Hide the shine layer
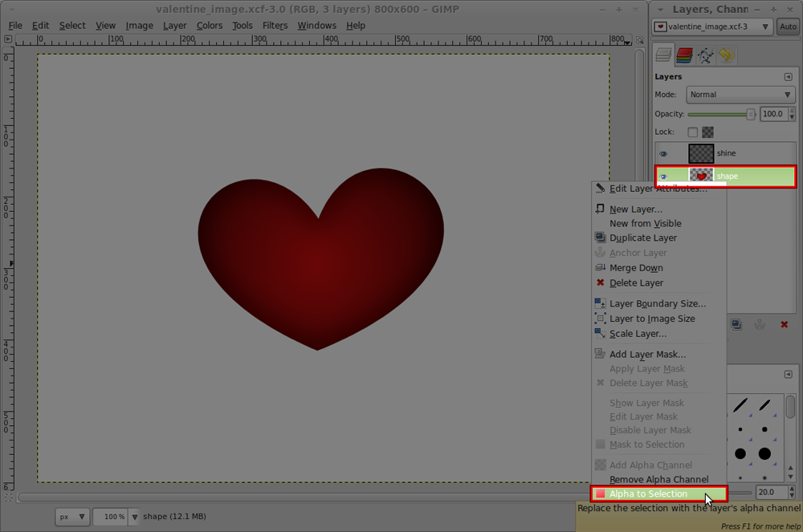 [663, 152]
